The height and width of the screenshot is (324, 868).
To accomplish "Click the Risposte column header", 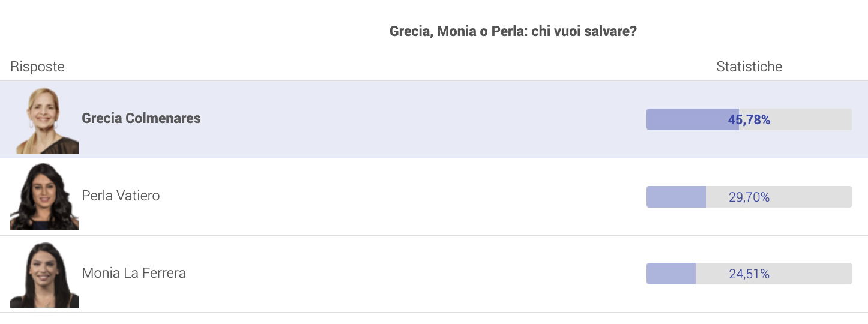I will [37, 67].
